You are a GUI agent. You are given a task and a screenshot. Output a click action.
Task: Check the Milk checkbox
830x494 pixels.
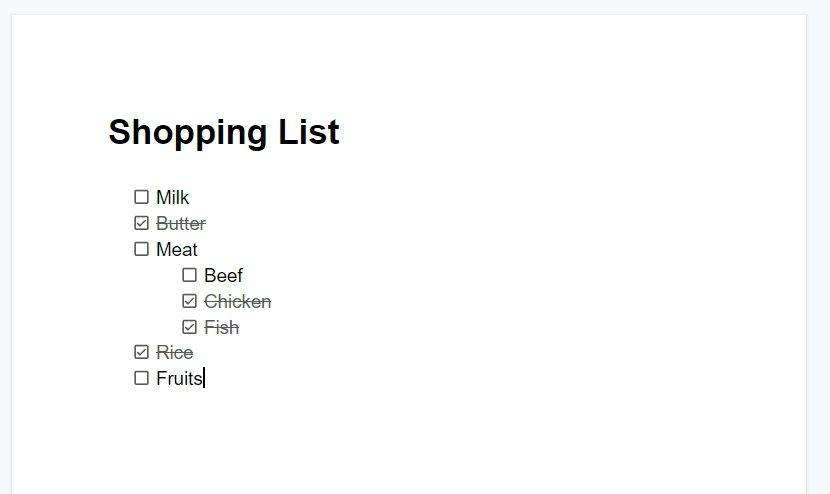tap(141, 197)
